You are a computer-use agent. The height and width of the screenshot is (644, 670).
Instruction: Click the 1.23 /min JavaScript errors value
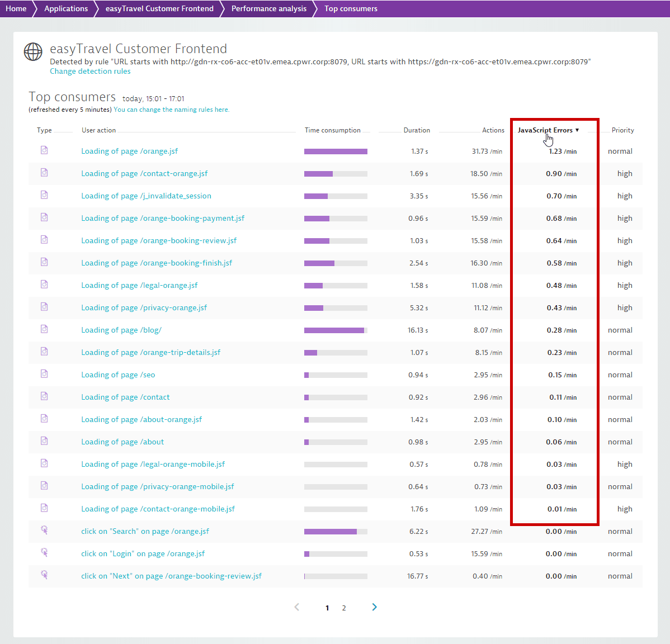(x=563, y=151)
